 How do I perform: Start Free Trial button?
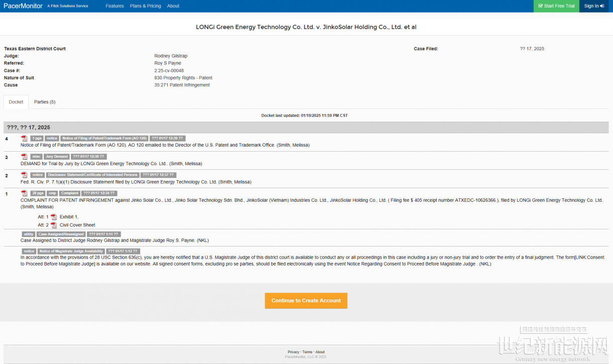coord(556,6)
